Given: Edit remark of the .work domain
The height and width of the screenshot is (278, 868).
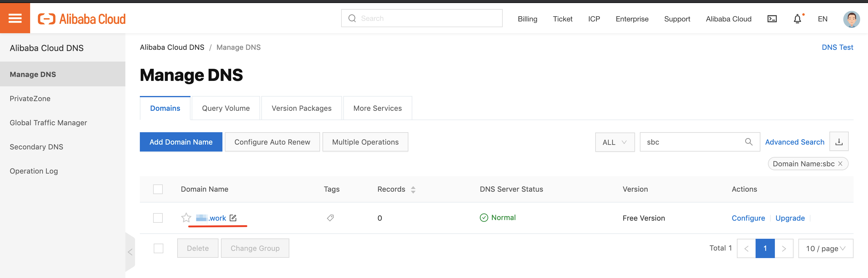Looking at the screenshot, I should pyautogui.click(x=233, y=218).
